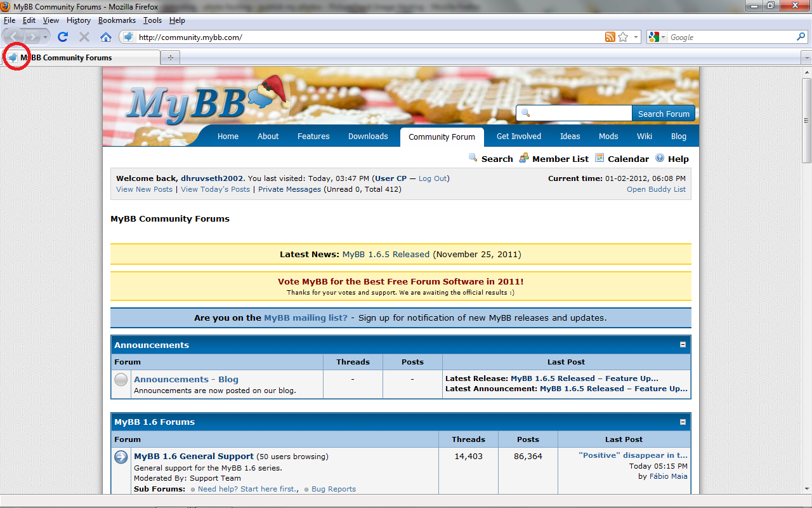Open the "Positive" disappear in t... thread link

pyautogui.click(x=633, y=455)
